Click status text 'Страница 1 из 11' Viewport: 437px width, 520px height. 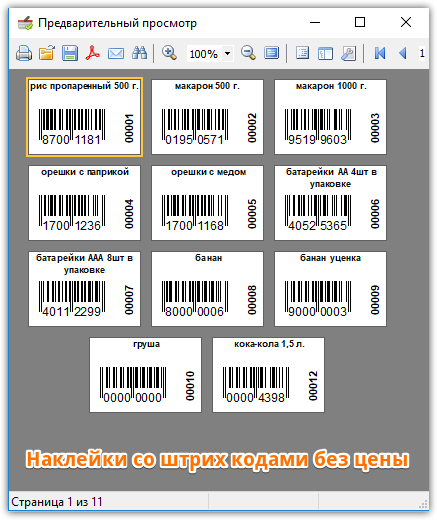coord(57,502)
